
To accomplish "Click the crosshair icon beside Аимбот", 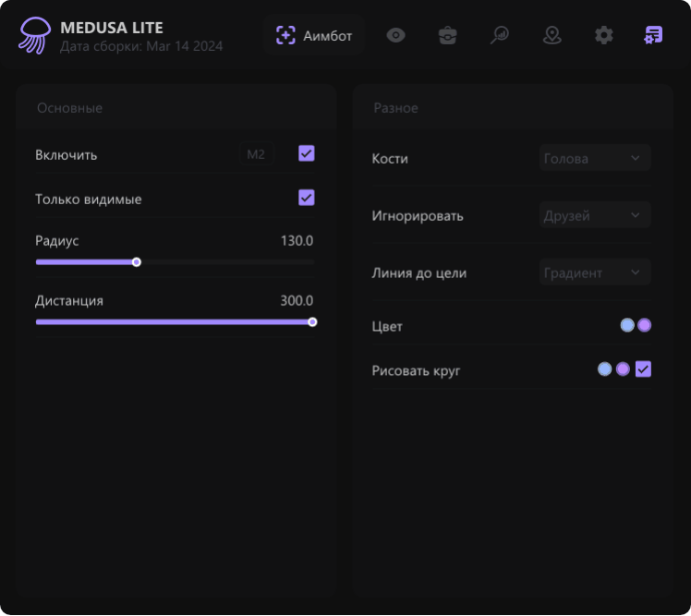I will (285, 36).
